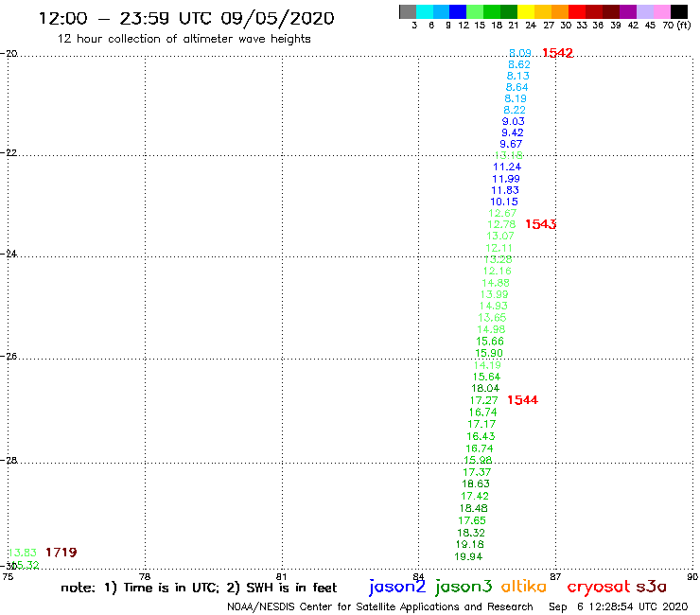Click the pink swatch in the color scale
Image resolution: width=700 pixels, height=615 pixels.
pyautogui.click(x=661, y=11)
